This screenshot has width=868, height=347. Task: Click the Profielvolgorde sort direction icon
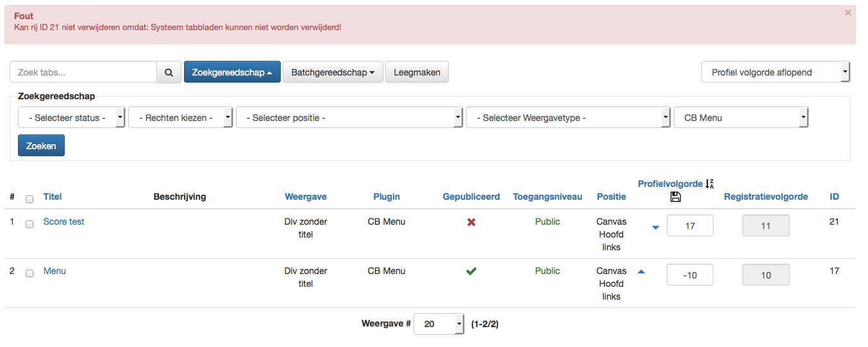coord(710,184)
